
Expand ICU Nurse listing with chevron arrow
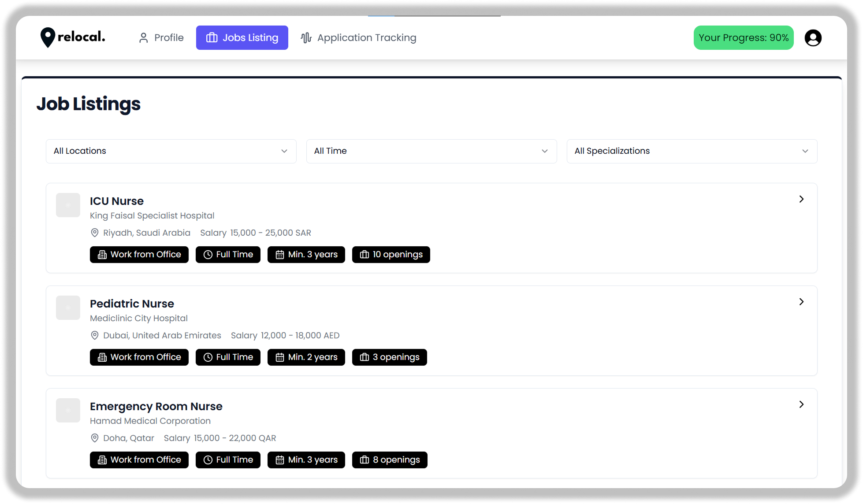coord(801,199)
